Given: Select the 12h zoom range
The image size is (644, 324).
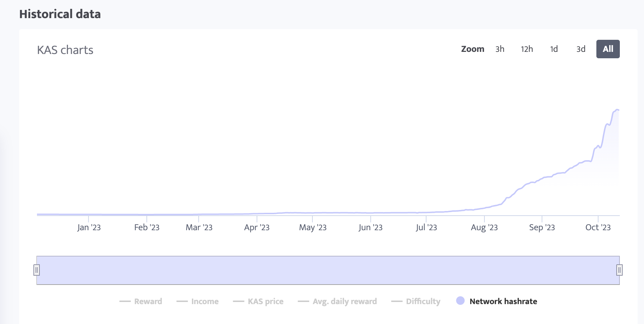Looking at the screenshot, I should click(x=527, y=49).
